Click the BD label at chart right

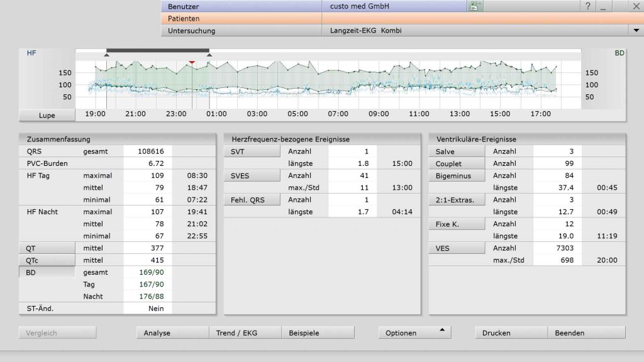[619, 53]
